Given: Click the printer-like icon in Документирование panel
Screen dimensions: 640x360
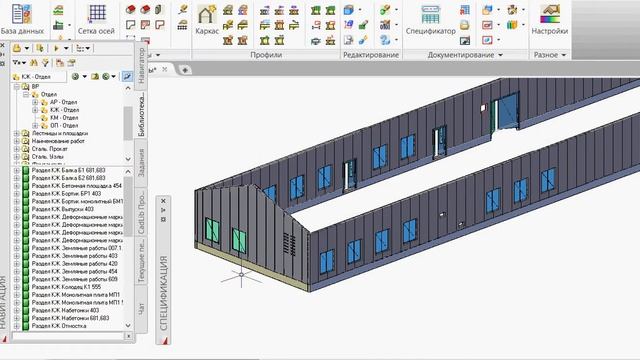Looking at the screenshot, I should click(464, 25).
